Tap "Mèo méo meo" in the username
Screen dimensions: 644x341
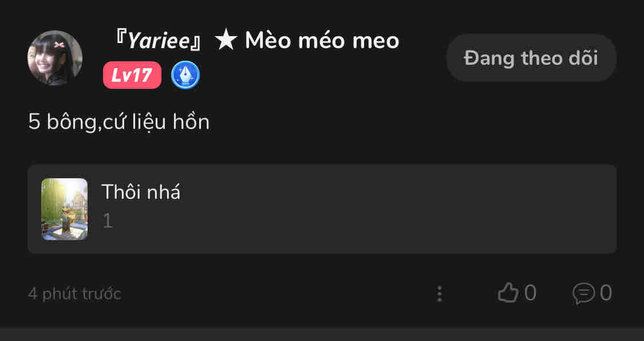(x=322, y=41)
